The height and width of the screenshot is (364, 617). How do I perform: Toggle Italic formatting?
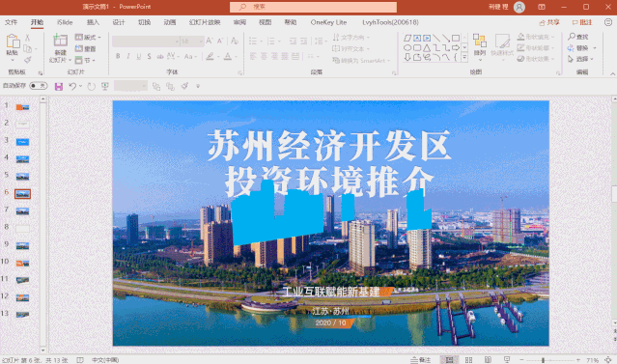128,56
